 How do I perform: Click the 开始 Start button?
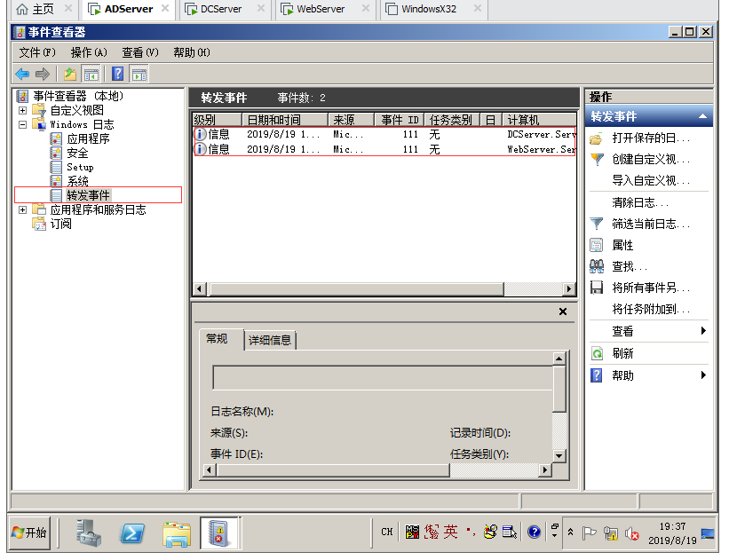(29, 532)
